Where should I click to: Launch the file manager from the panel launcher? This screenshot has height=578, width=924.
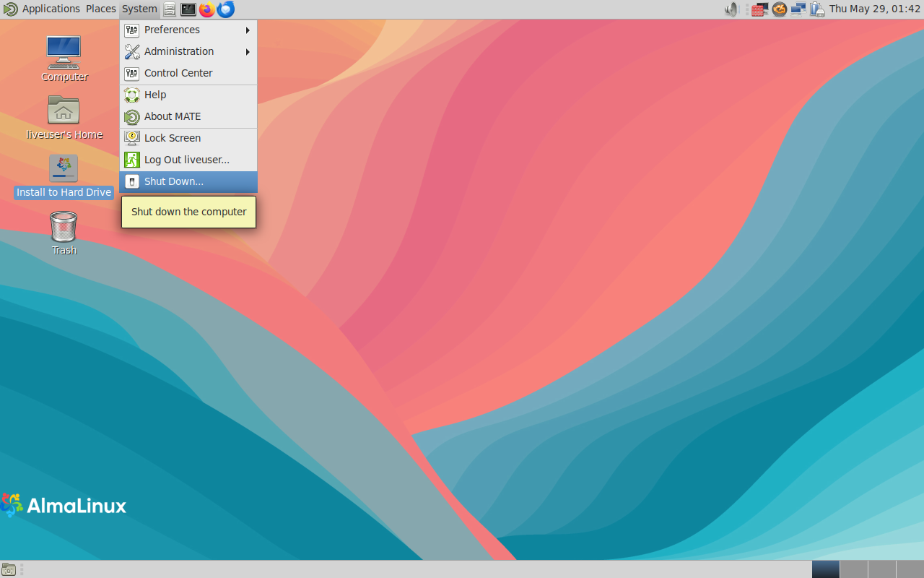click(170, 9)
